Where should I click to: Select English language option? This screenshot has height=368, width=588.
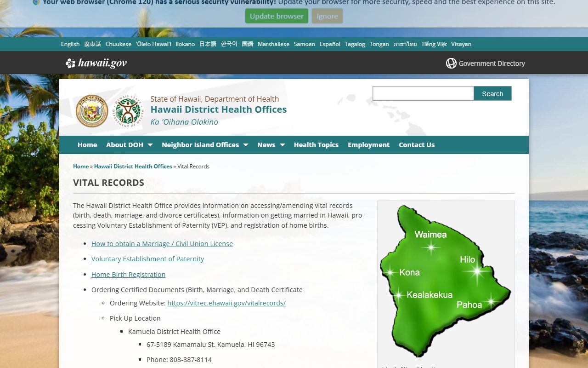(x=70, y=44)
